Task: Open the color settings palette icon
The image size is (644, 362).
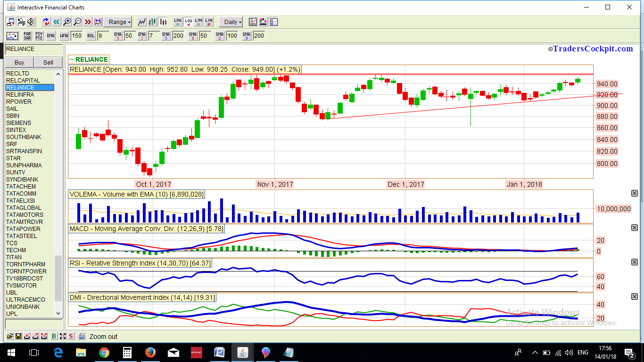Action: (263, 22)
